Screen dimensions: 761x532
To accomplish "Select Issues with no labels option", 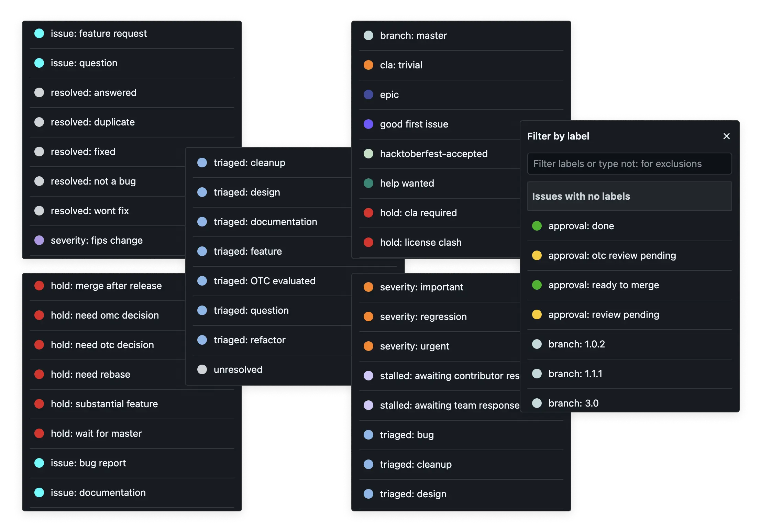I will pos(629,196).
